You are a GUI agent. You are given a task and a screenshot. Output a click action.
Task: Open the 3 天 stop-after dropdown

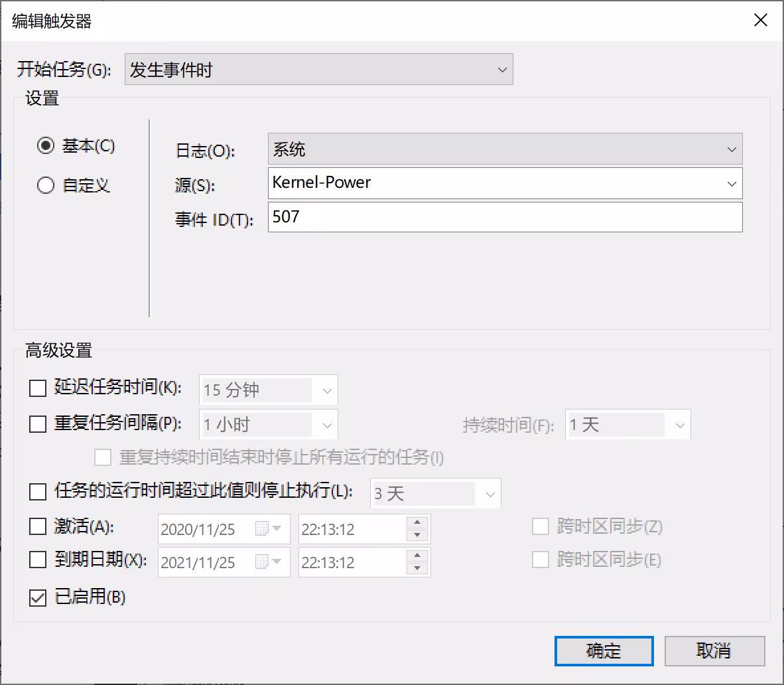tap(436, 494)
